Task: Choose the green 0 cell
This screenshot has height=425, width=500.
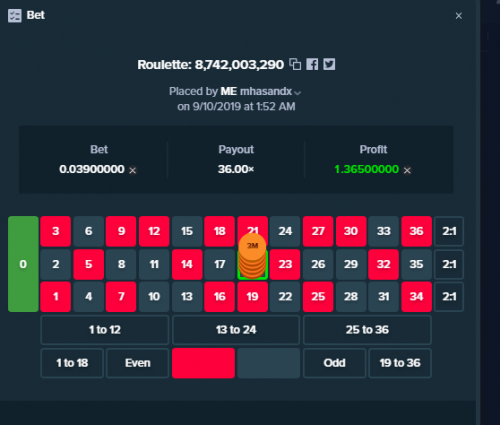Action: pyautogui.click(x=23, y=264)
